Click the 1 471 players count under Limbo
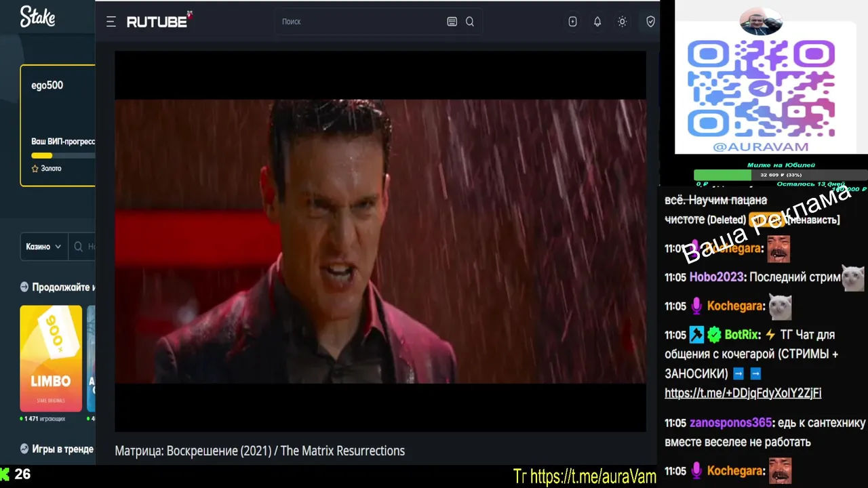The height and width of the screenshot is (488, 868). click(x=43, y=419)
